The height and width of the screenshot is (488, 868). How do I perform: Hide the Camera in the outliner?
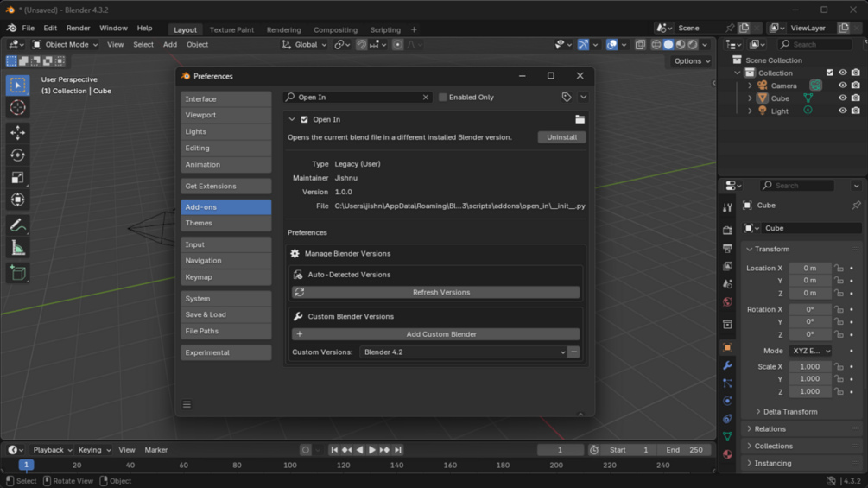tap(842, 86)
